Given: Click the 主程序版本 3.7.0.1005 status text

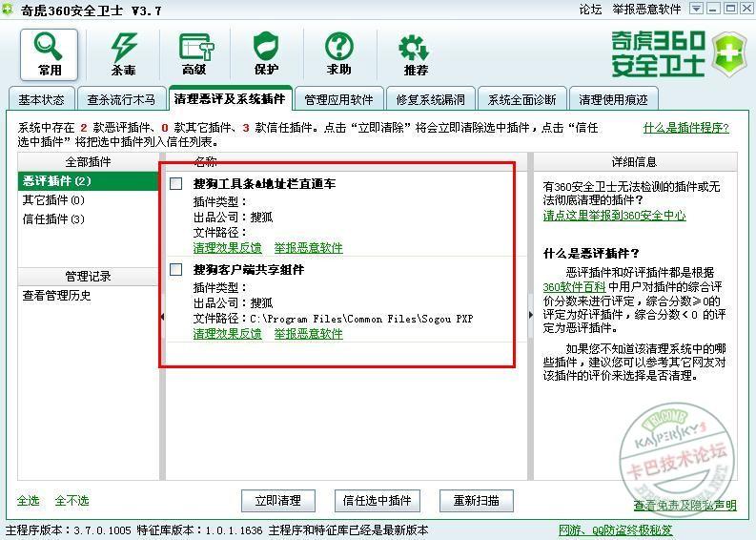Looking at the screenshot, I should click(69, 530).
